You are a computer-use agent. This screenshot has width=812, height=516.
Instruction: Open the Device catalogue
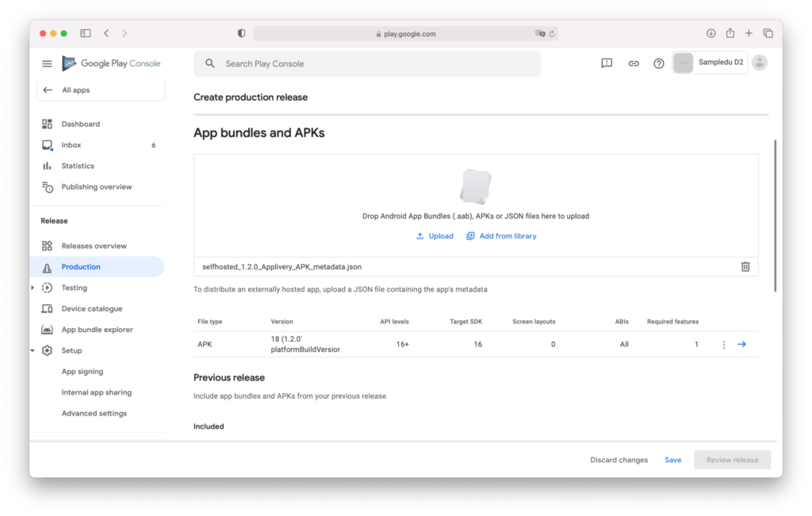tap(91, 308)
